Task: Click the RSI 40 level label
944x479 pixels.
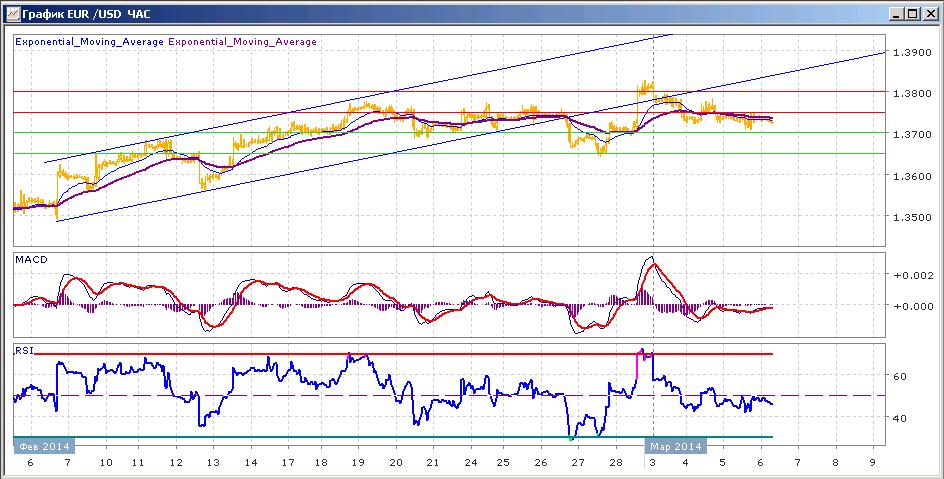Action: 899,418
